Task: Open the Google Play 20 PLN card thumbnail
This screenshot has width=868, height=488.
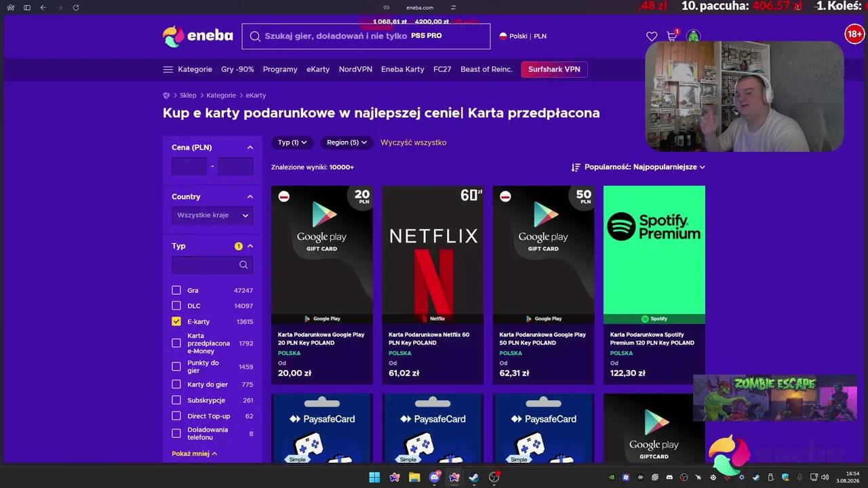Action: click(x=322, y=255)
